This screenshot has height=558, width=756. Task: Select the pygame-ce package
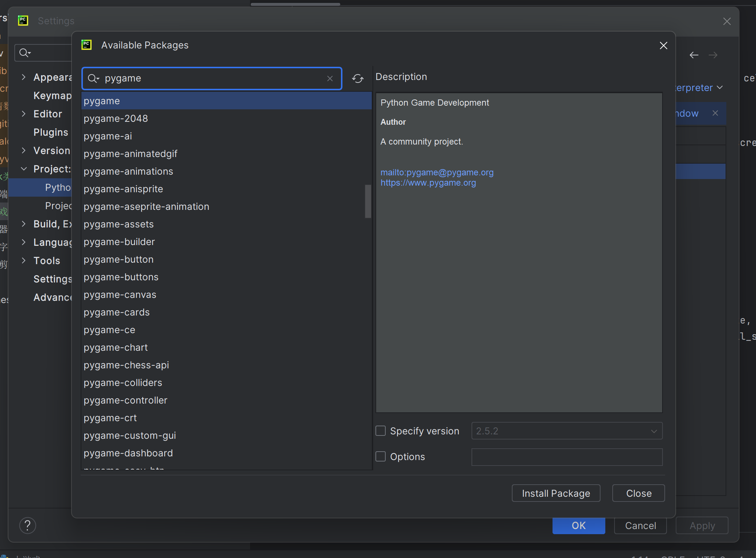226,330
